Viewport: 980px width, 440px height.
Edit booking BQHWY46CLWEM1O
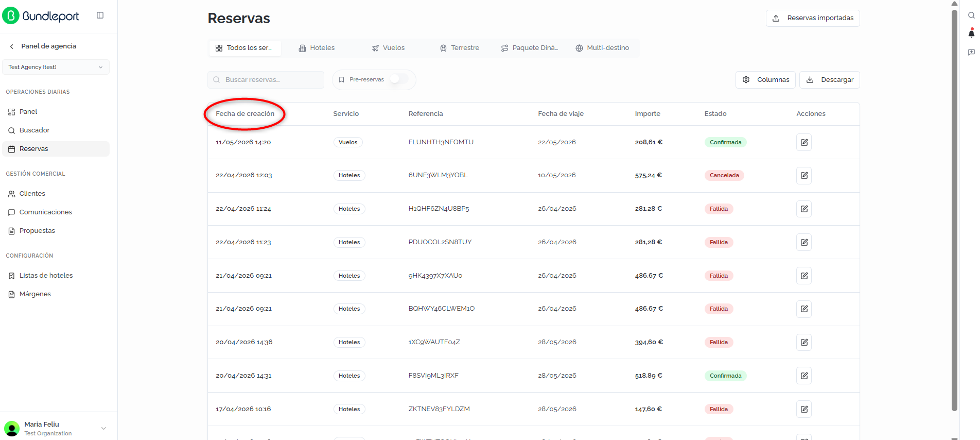click(804, 309)
